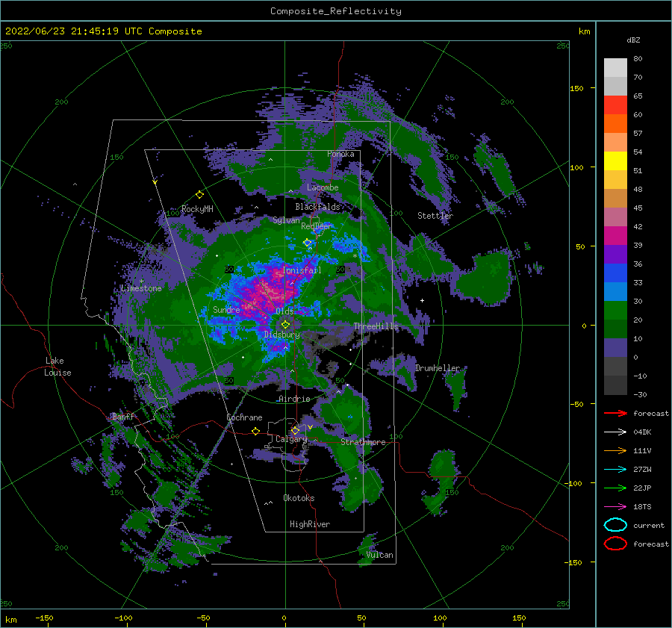The image size is (672, 628).
Task: Select the orange 60 dBZ color swatch
Action: pyautogui.click(x=615, y=123)
